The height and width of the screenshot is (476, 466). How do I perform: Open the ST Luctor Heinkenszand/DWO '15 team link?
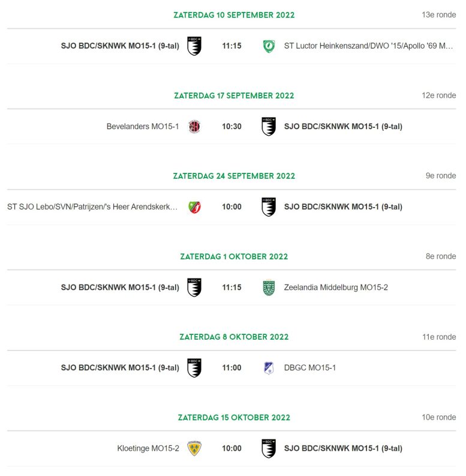(x=368, y=46)
